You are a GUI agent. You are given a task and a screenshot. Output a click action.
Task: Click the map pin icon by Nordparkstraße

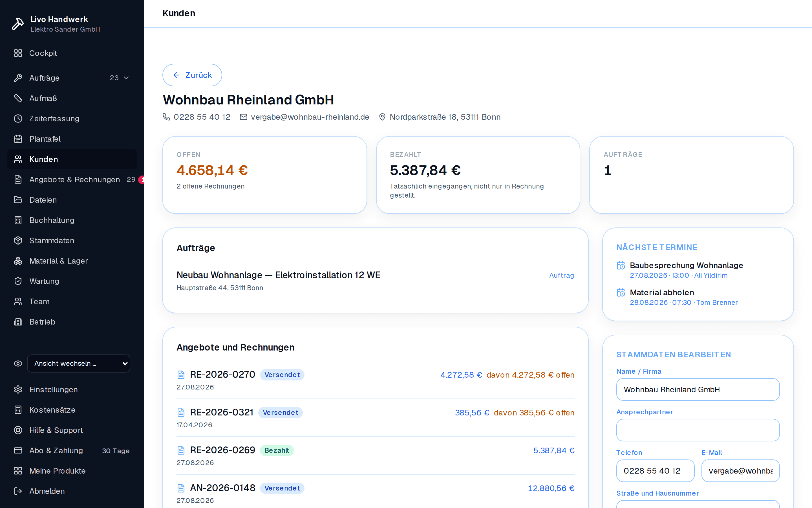click(x=382, y=117)
